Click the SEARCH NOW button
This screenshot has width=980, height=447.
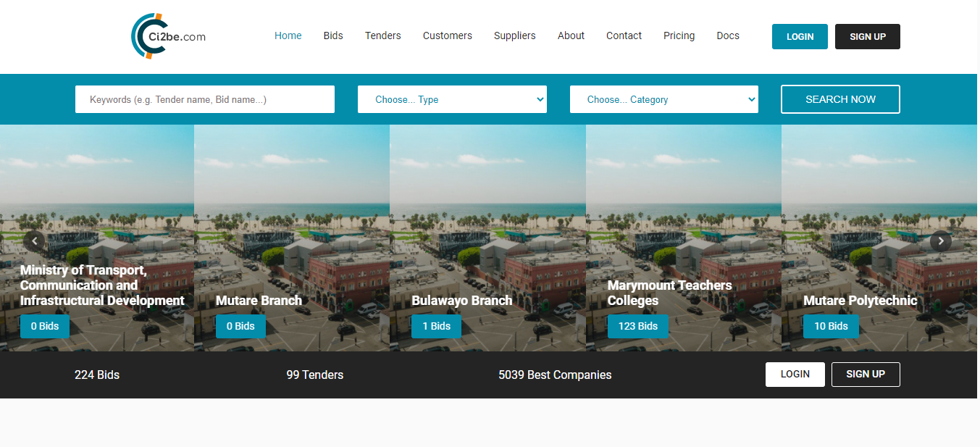(840, 99)
